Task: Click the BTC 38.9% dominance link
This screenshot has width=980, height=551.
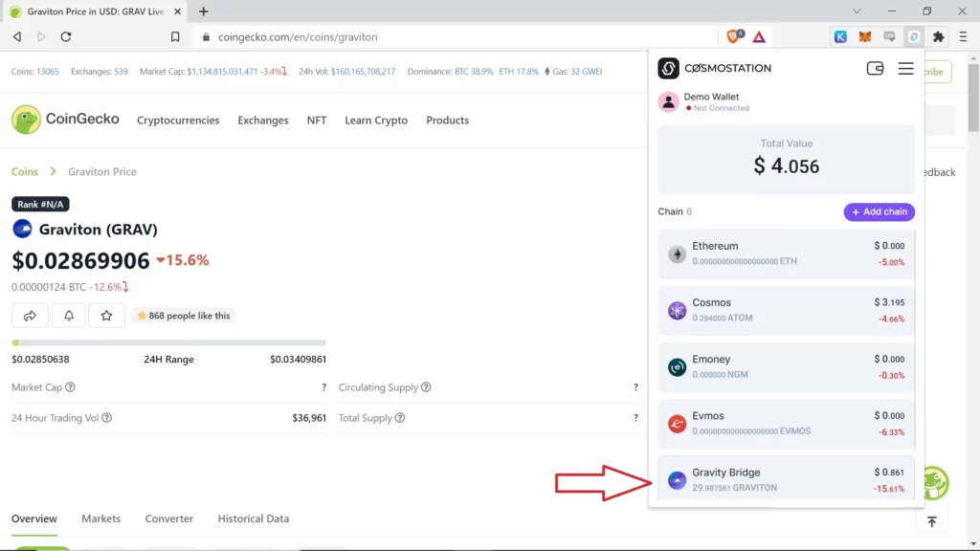Action: 474,71
